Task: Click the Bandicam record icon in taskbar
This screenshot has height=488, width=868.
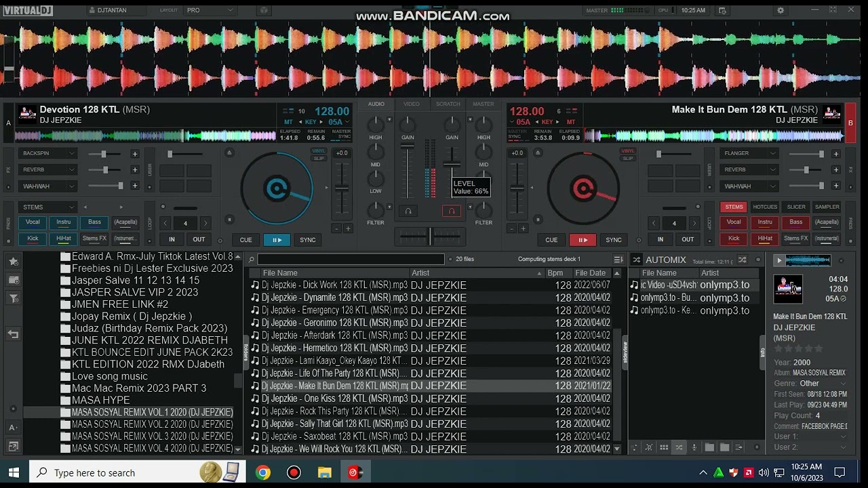Action: pos(294,472)
